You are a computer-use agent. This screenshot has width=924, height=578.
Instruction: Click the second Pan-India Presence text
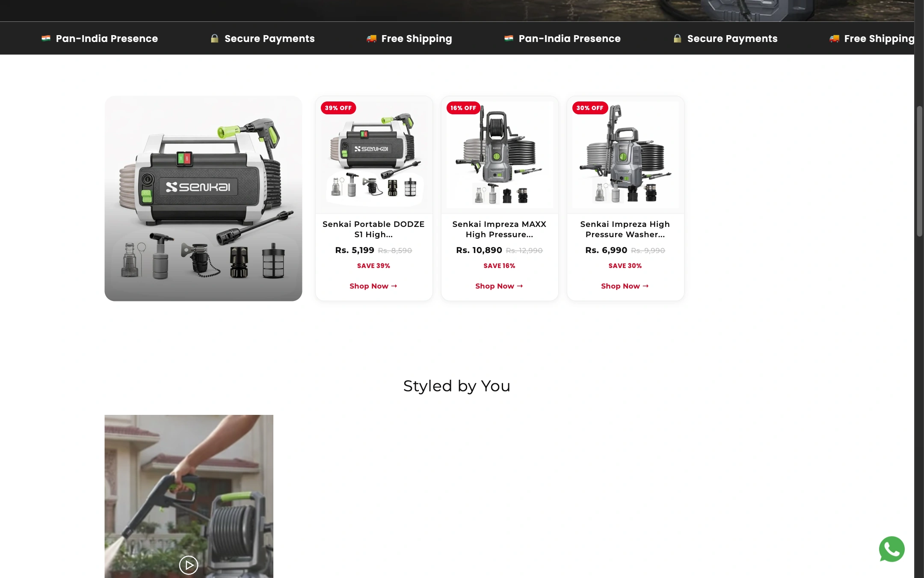(x=570, y=39)
